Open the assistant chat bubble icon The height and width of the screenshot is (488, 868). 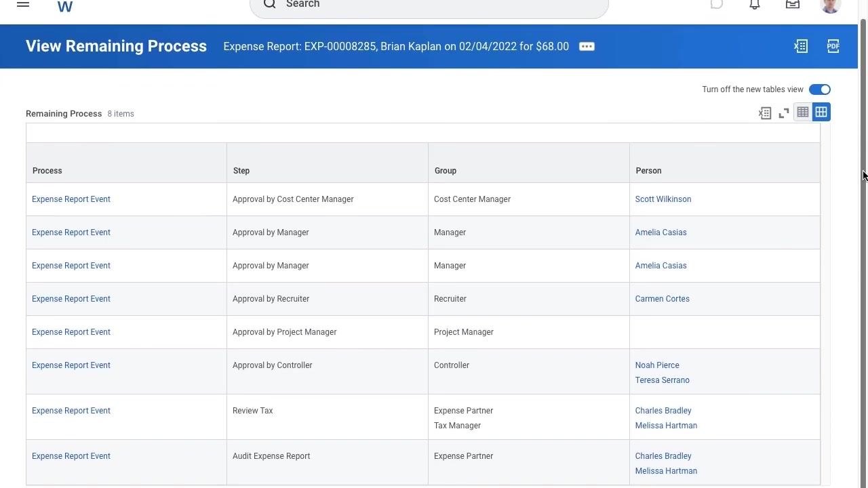[717, 4]
